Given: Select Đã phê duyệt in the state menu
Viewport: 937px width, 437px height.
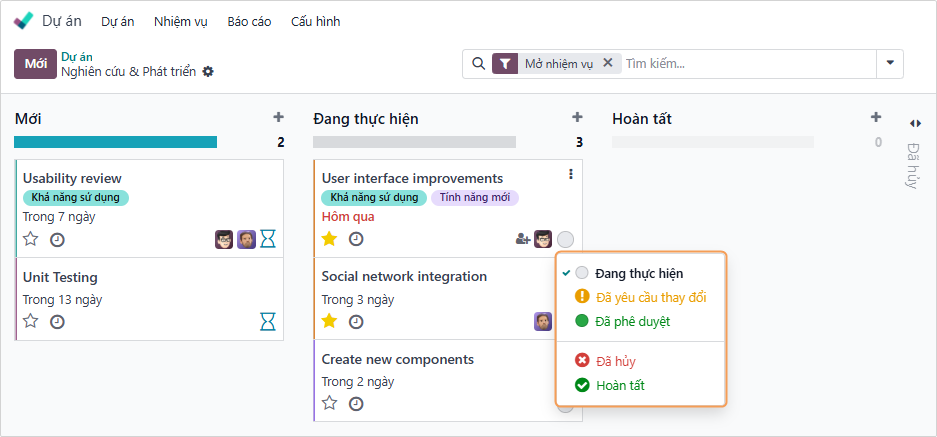Looking at the screenshot, I should click(x=632, y=321).
